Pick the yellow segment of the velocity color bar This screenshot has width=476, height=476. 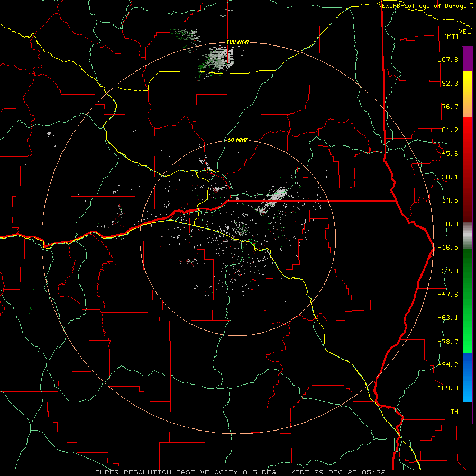click(x=467, y=94)
